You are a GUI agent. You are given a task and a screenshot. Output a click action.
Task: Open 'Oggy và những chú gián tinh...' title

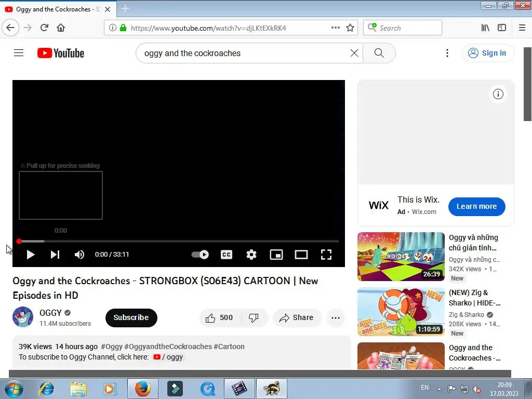[x=474, y=243]
